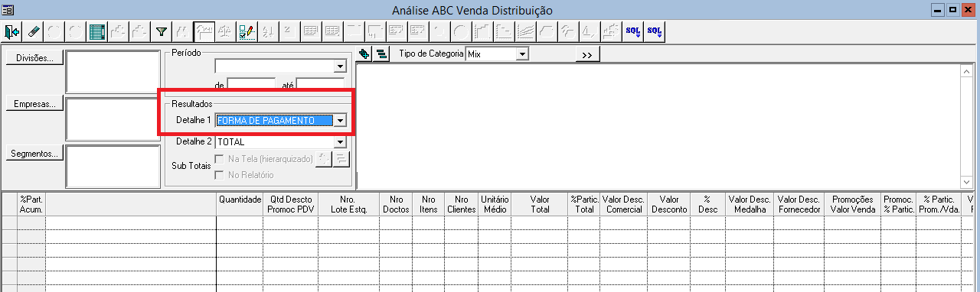Click the 'de' start date field
Viewport: 980px width, 292px height.
[251, 84]
